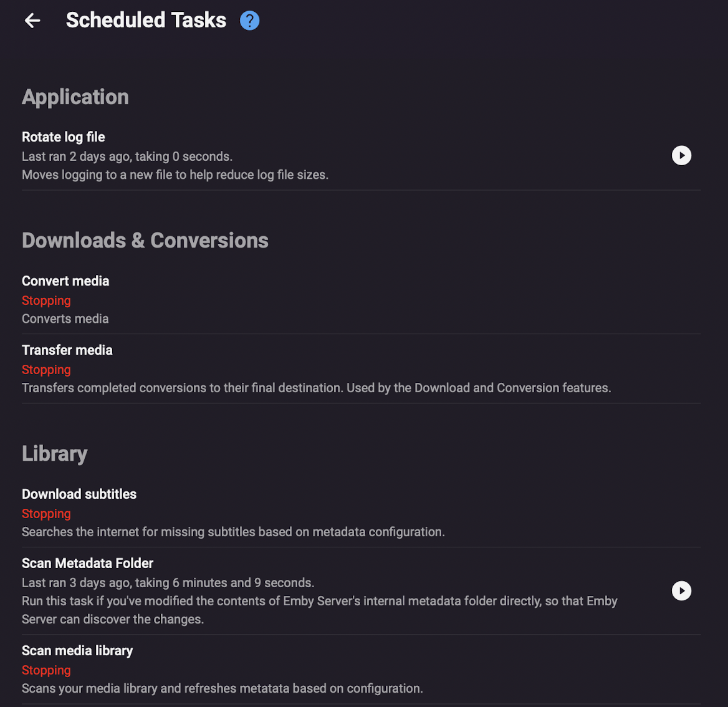The image size is (728, 707).
Task: Open the Download subtitles task
Action: click(x=79, y=493)
